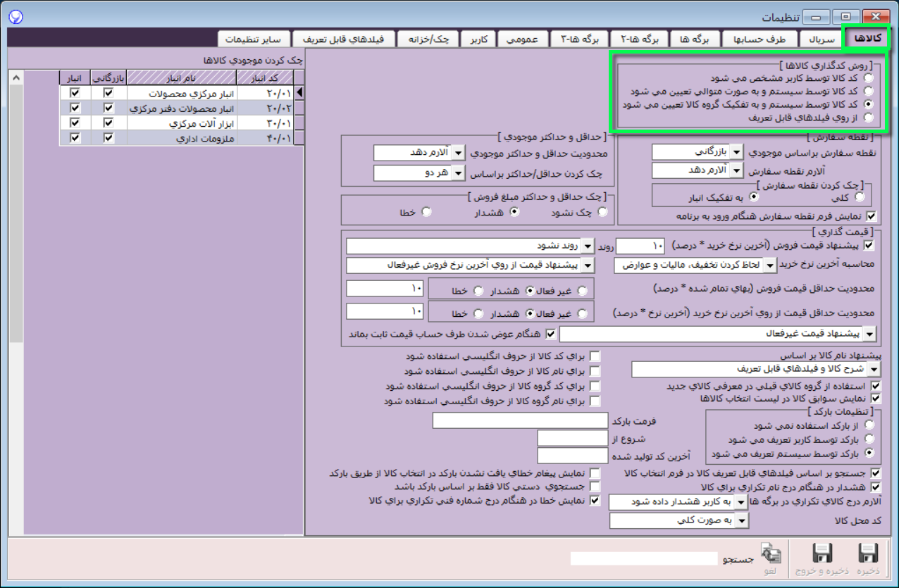Switch to the سریال tab
Screen dimensions: 899x588
click(820, 39)
